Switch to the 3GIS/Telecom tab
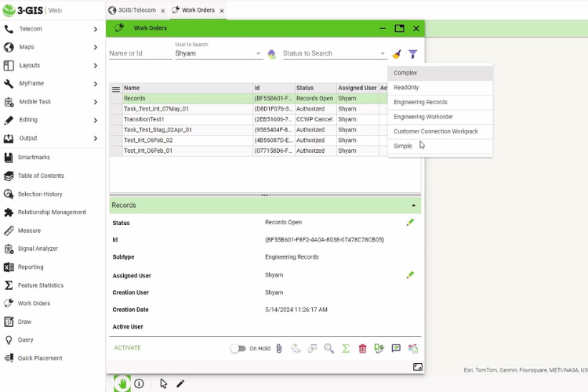This screenshot has height=392, width=588. 132,10
